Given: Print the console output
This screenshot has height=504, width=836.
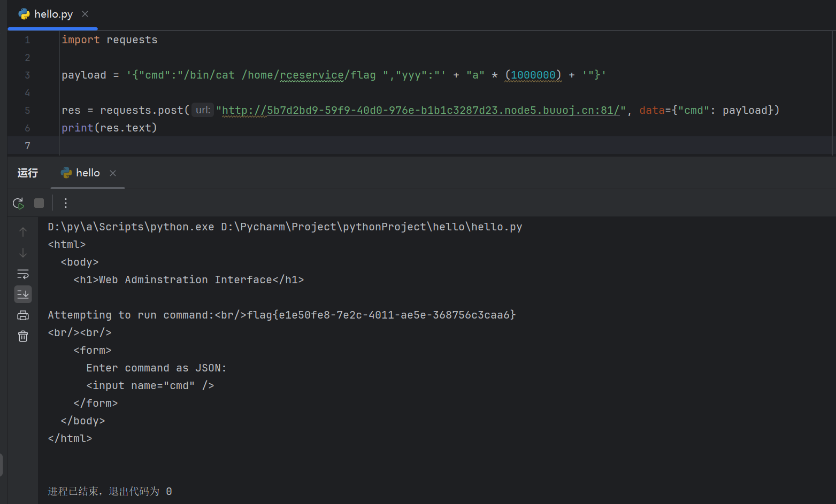Looking at the screenshot, I should (23, 315).
